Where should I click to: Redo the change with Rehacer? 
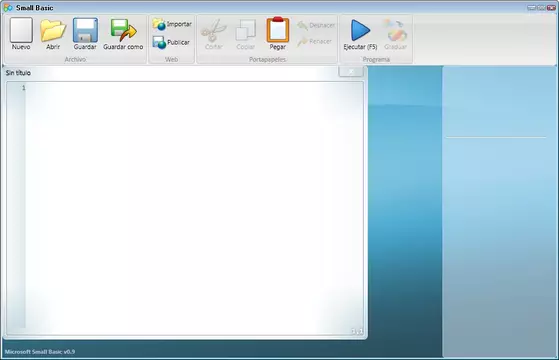click(x=314, y=41)
